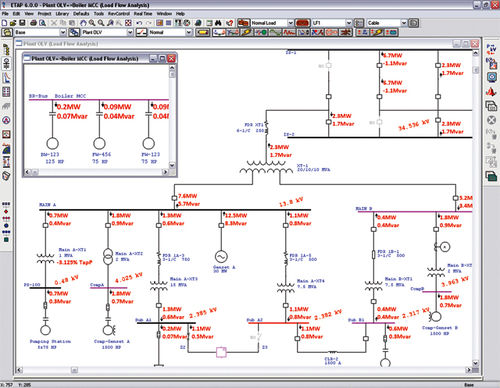Expand the Base revision dropdown

(x=63, y=32)
